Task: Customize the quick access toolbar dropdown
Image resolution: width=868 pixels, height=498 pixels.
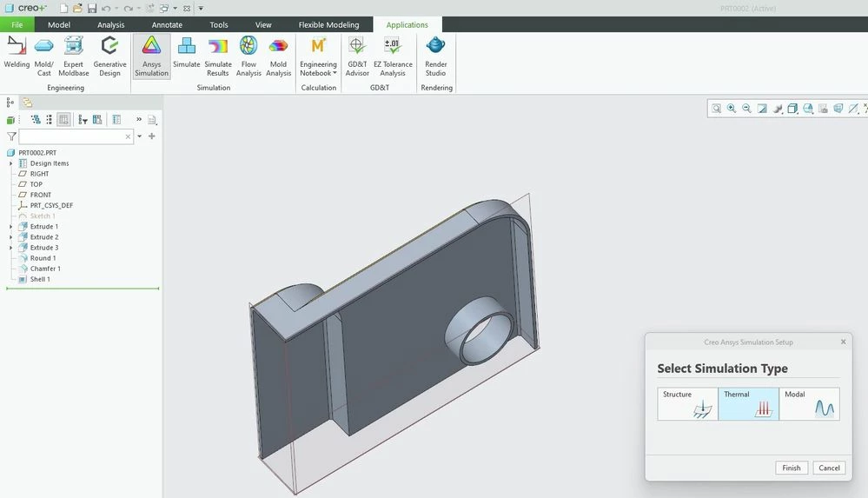Action: pos(201,9)
